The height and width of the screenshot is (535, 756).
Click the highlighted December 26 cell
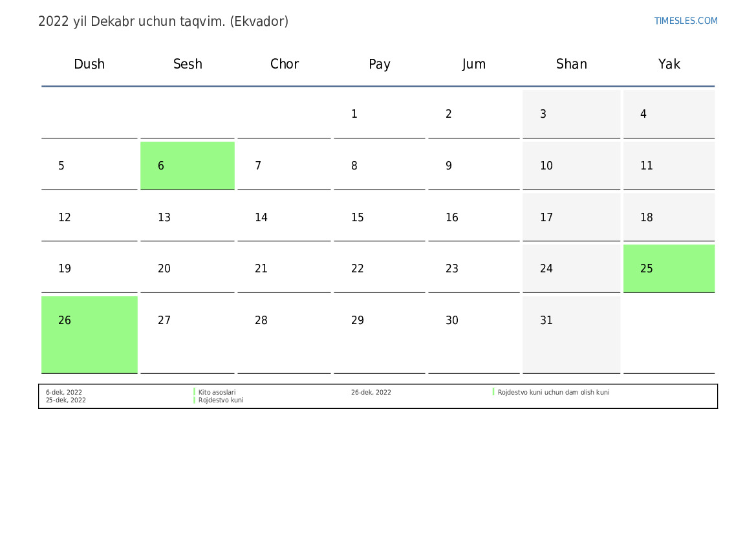coord(89,334)
